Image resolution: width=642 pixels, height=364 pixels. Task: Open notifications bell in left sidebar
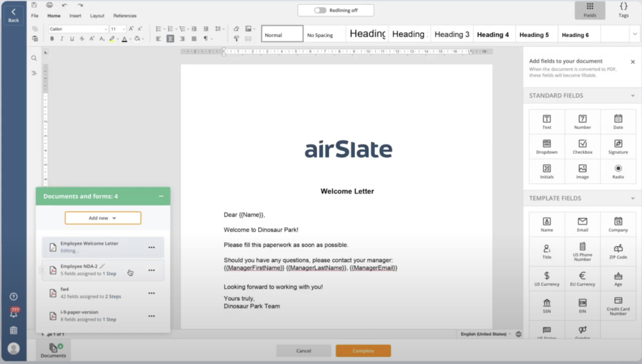point(13,313)
